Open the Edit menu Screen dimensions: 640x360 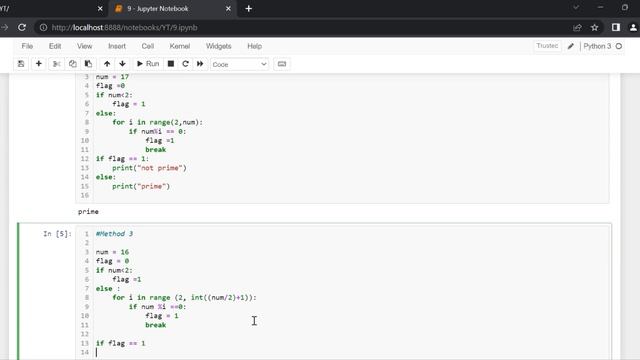55,46
